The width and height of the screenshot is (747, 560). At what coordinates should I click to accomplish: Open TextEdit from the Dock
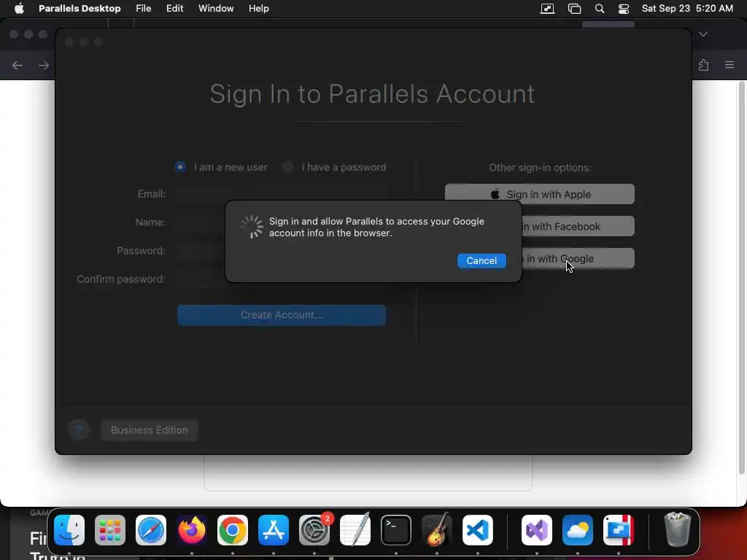click(355, 530)
